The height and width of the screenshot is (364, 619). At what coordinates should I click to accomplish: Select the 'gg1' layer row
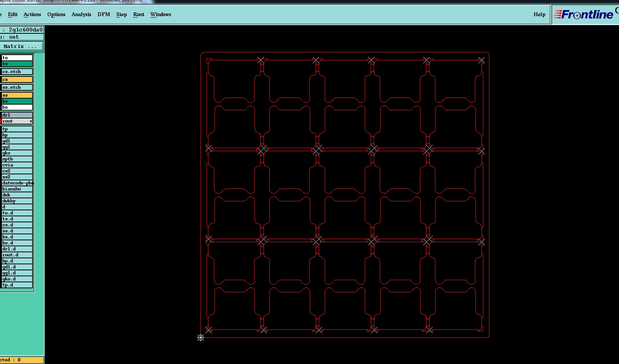[x=17, y=147]
